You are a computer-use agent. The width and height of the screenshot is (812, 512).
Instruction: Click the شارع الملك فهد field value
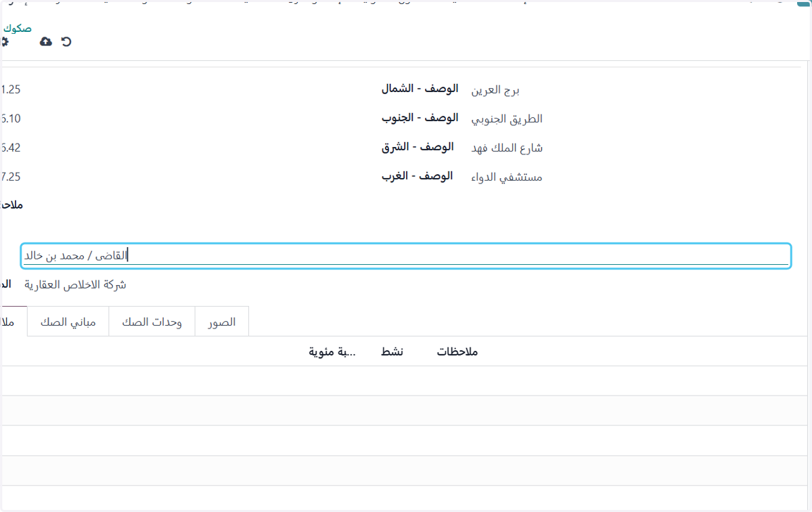click(x=507, y=148)
